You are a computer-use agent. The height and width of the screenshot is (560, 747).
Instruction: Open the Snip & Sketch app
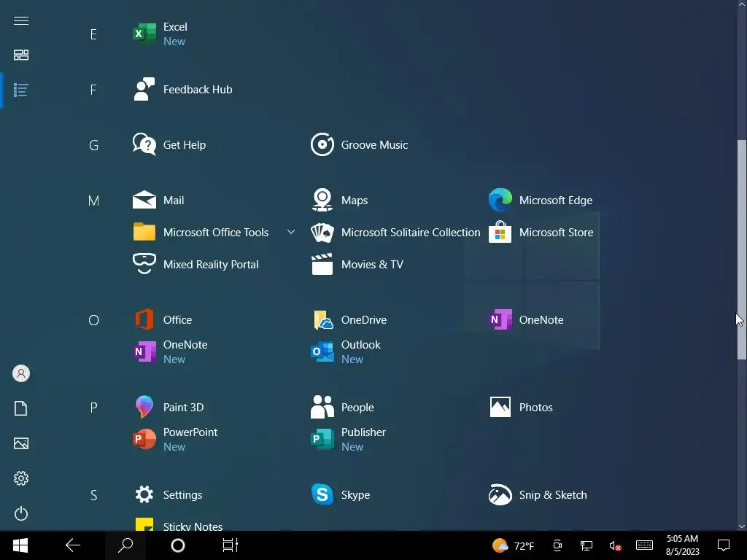point(538,495)
